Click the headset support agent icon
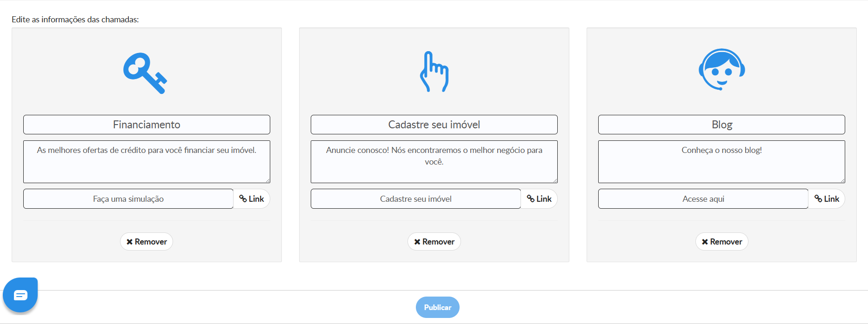This screenshot has width=868, height=324. pos(721,69)
